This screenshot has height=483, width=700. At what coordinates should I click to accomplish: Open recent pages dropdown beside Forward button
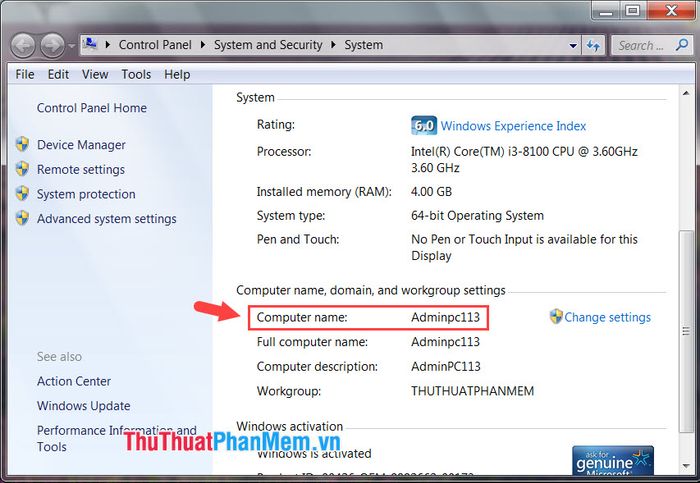click(71, 46)
